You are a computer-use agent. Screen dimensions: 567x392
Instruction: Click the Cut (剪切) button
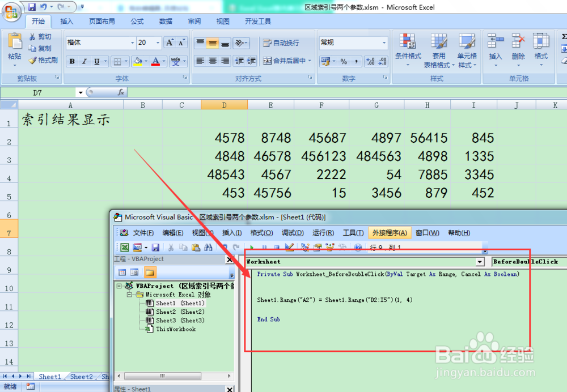tap(40, 36)
